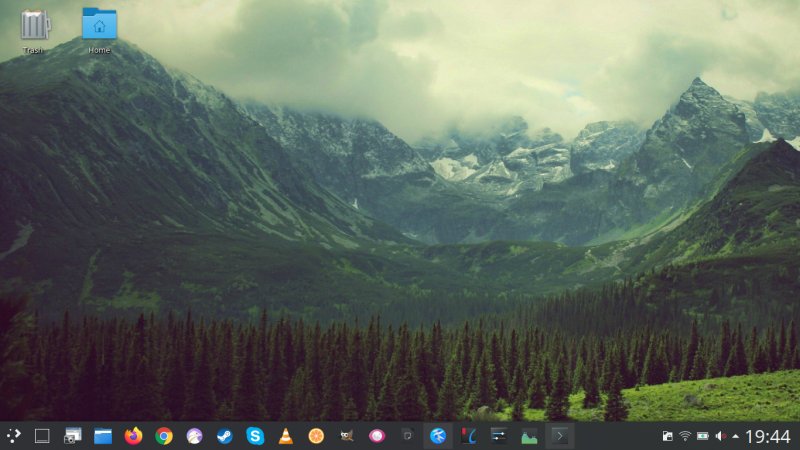The image size is (800, 450).
Task: Launch the screenshot tool from the panel
Action: pyautogui.click(x=72, y=436)
